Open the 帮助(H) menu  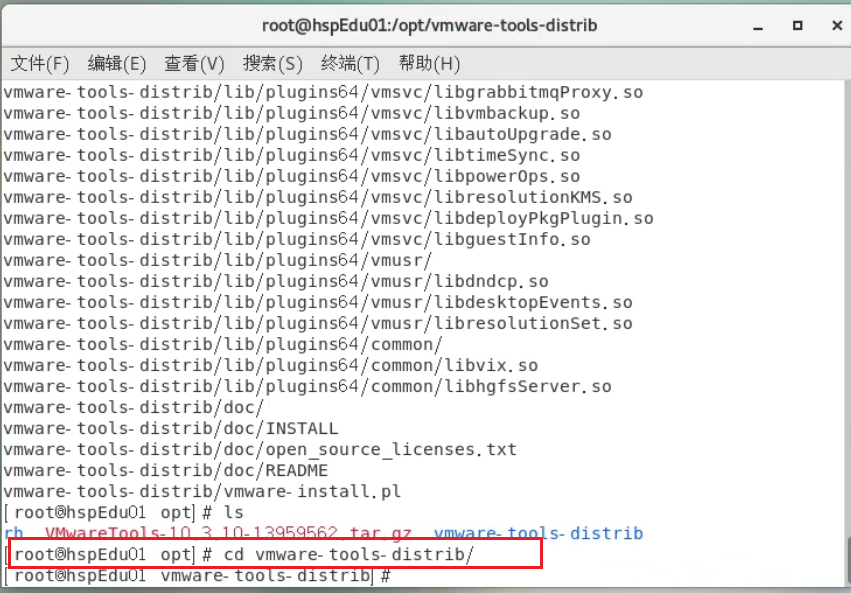tap(429, 63)
